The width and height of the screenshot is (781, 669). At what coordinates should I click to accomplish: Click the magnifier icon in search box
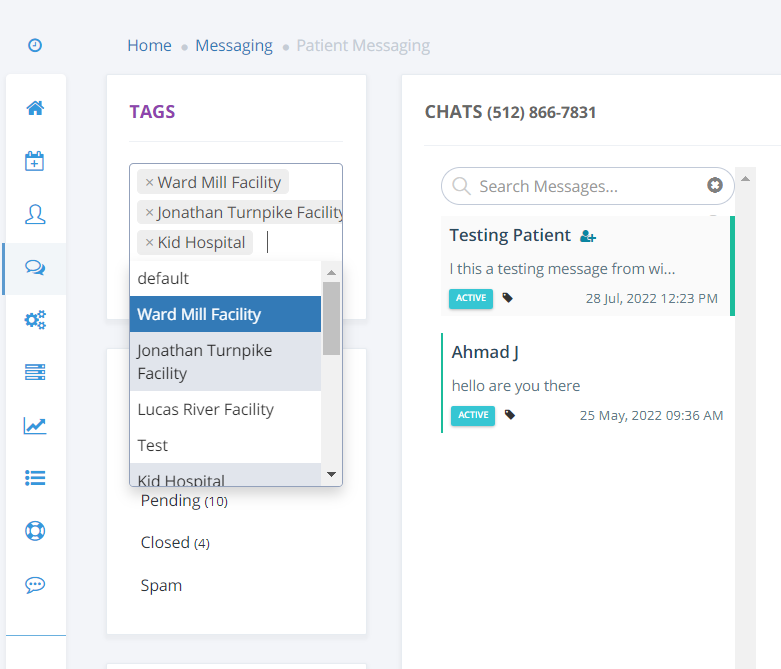[461, 186]
